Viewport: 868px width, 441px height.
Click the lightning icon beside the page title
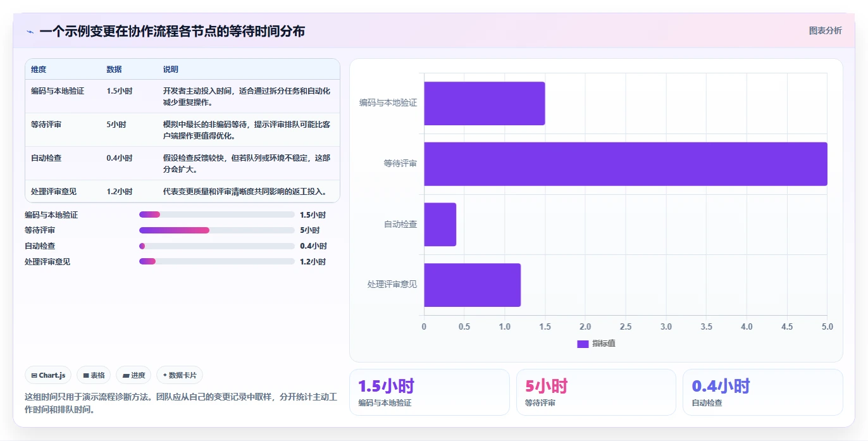tap(30, 31)
